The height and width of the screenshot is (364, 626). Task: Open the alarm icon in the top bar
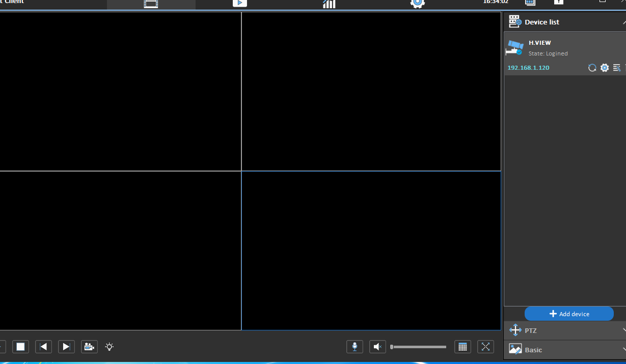pos(558,4)
